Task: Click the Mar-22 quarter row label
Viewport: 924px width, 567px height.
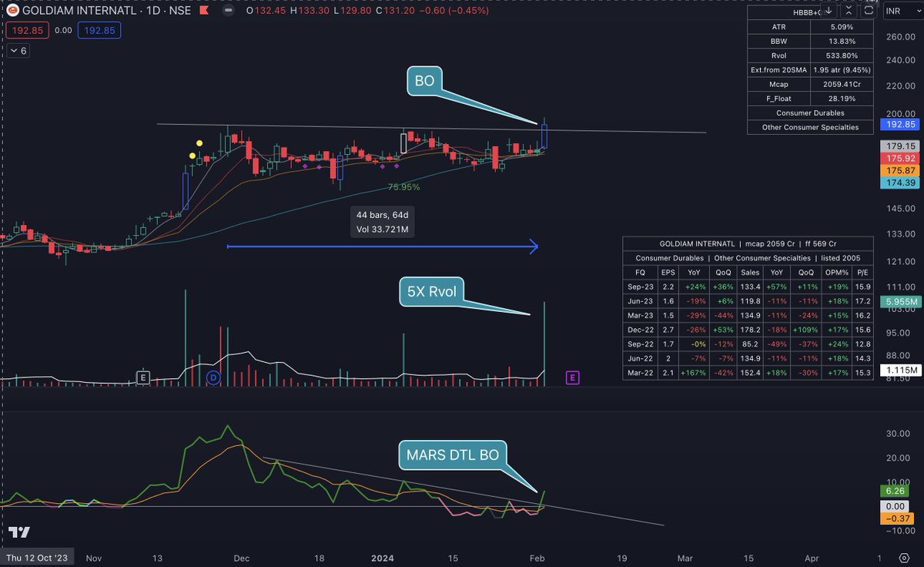Action: pyautogui.click(x=640, y=373)
